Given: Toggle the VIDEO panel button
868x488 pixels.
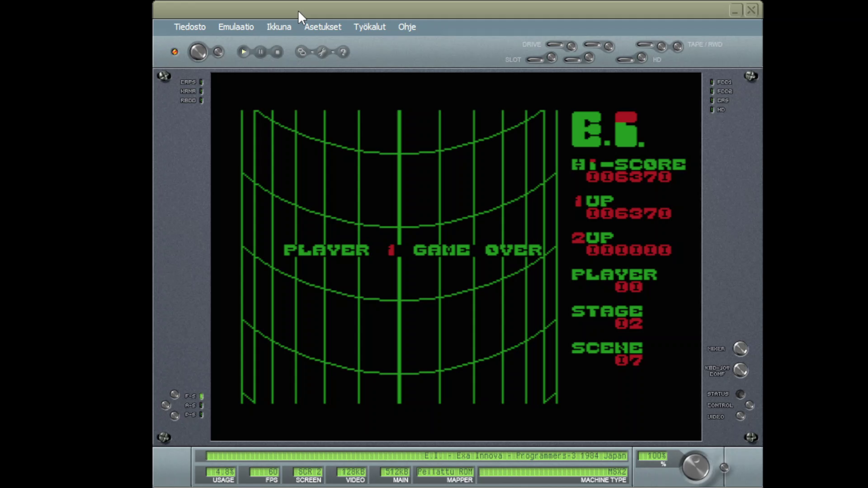Looking at the screenshot, I should point(740,416).
